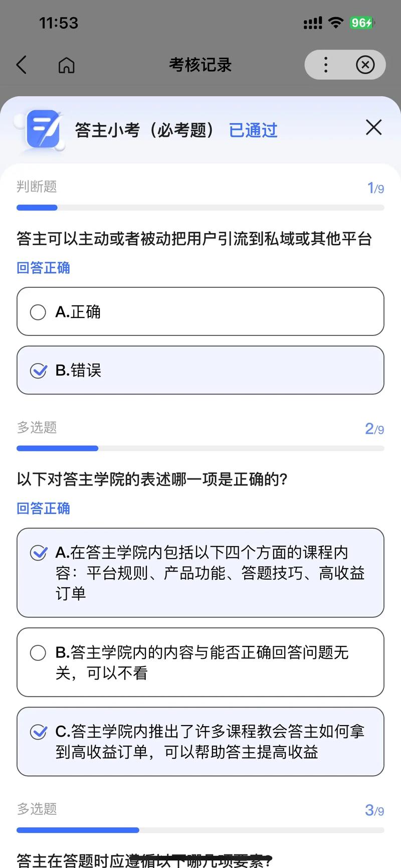Screen dimensions: 401x868
Task: Tap the battery indicator in status bar
Action: pos(362,23)
